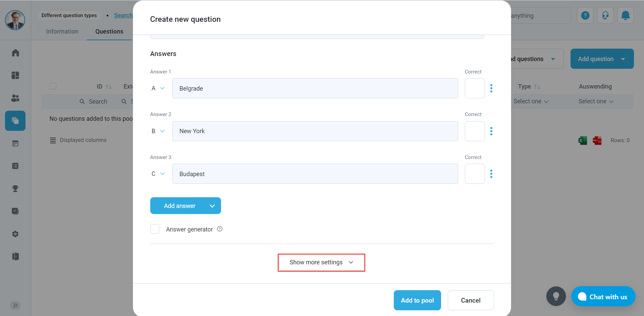The image size is (644, 316).
Task: Export table with the Excel icon
Action: 583,141
